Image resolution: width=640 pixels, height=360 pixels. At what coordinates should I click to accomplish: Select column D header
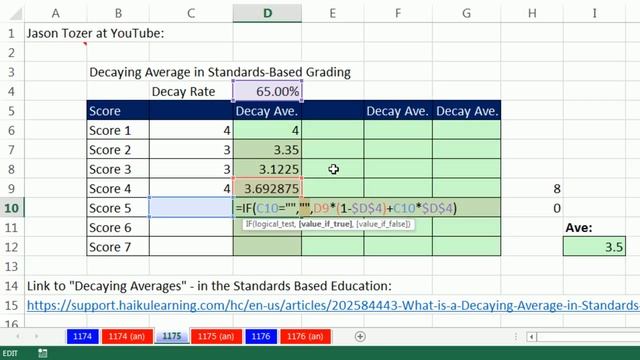[267, 13]
